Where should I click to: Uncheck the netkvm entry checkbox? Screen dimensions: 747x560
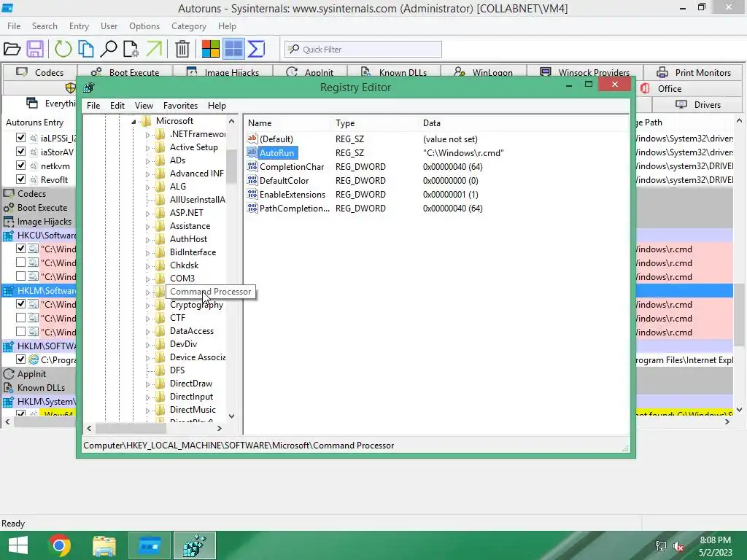coord(20,166)
